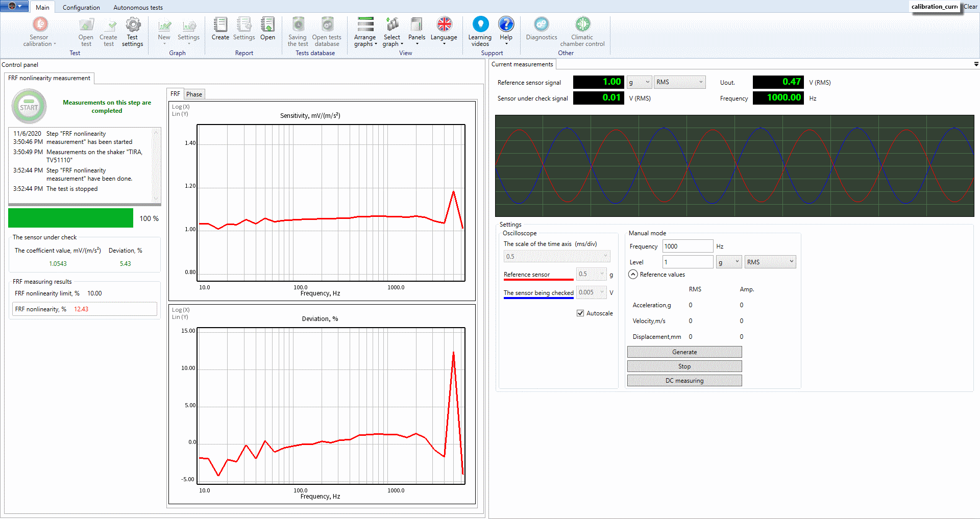Open Learning videos
This screenshot has height=519, width=980.
(480, 24)
